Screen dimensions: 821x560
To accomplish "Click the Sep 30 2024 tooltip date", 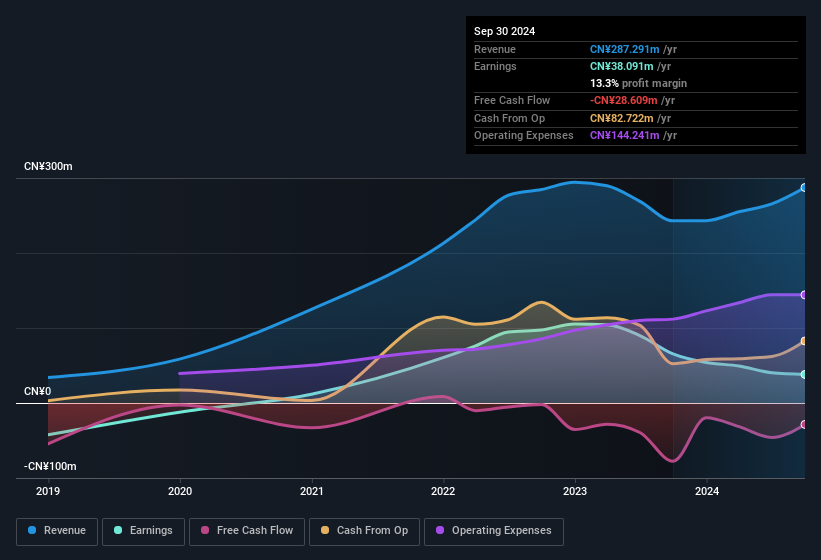I will (504, 31).
